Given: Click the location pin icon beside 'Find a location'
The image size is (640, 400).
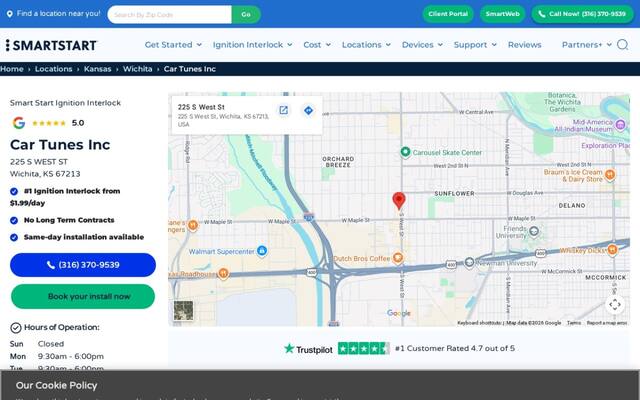Looking at the screenshot, I should (9, 14).
